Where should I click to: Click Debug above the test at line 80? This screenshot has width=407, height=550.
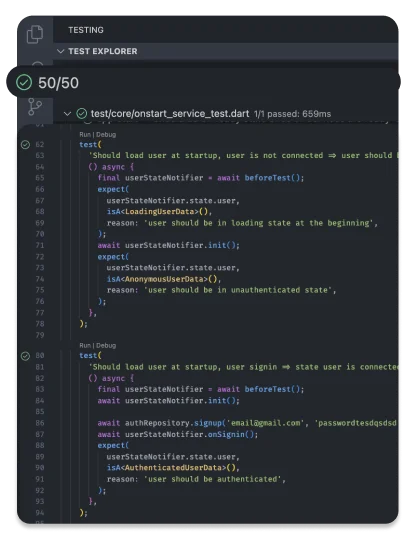point(106,346)
